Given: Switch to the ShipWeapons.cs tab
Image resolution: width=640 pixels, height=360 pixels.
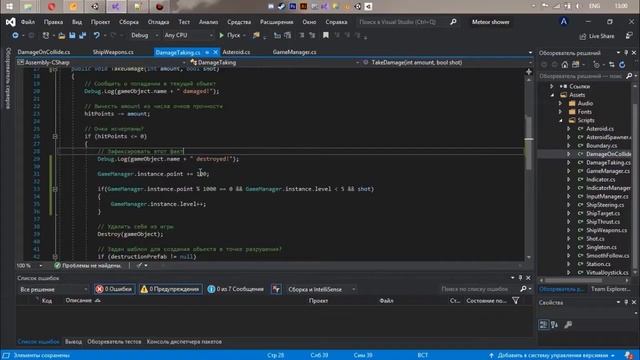Looking at the screenshot, I should [113, 52].
